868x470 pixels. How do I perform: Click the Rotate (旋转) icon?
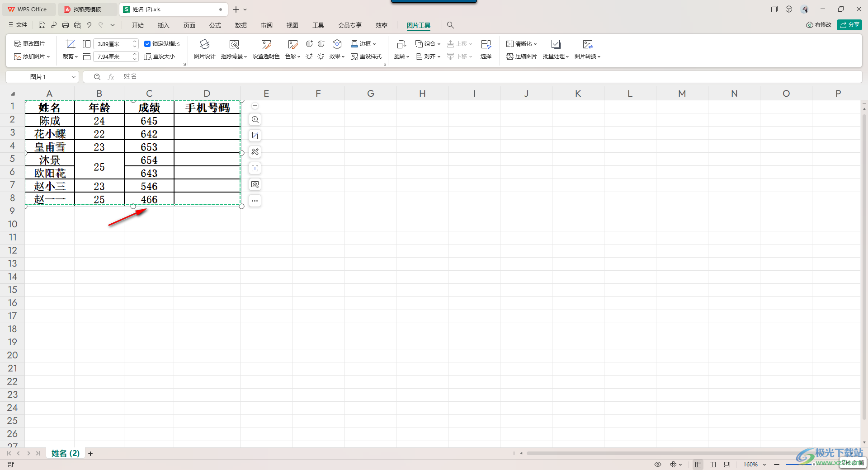tap(401, 44)
